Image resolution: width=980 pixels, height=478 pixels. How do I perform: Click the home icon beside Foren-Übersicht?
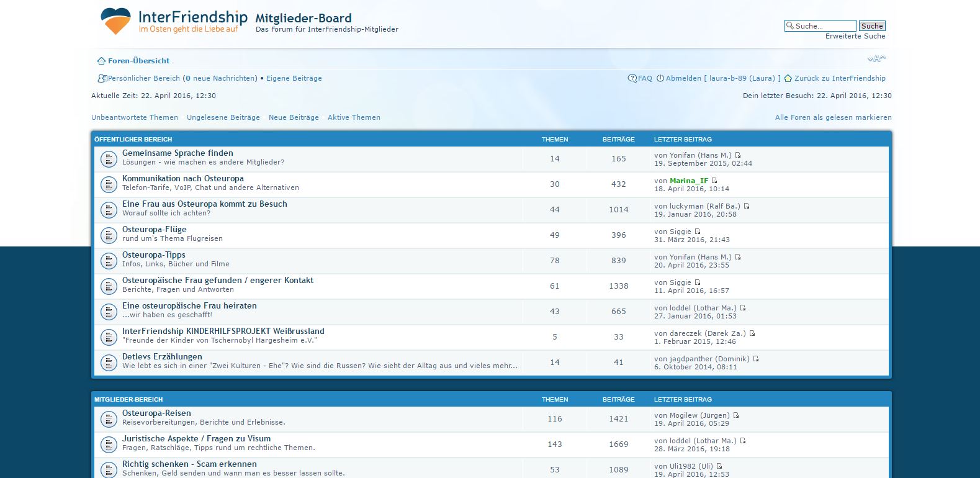(101, 61)
